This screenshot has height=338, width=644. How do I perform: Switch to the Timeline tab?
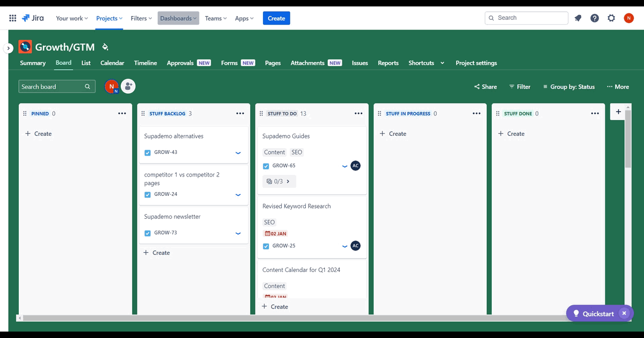(145, 63)
